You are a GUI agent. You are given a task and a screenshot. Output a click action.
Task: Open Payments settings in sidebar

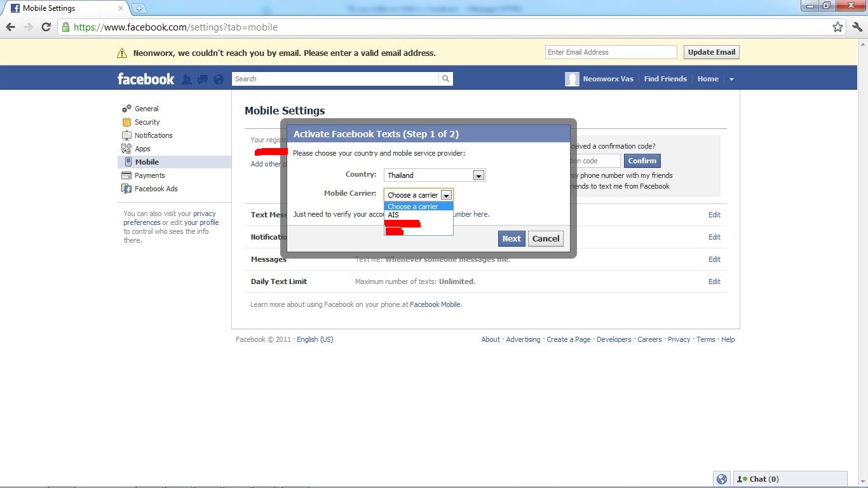(x=149, y=175)
